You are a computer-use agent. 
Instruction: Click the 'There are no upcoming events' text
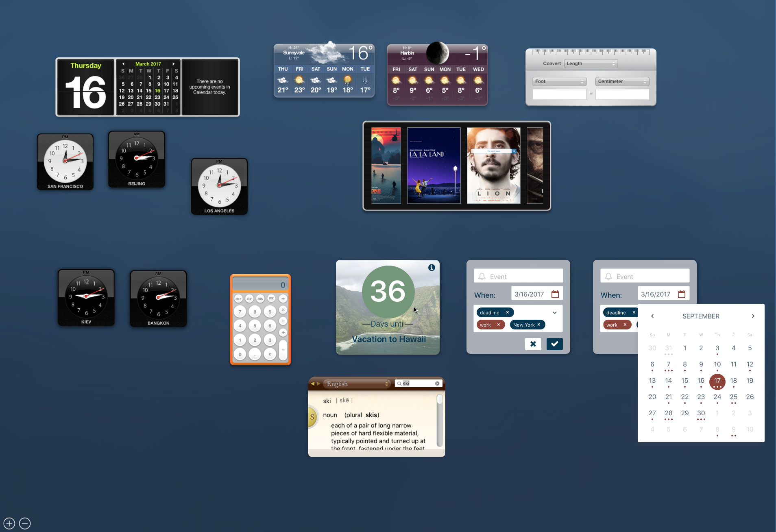209,87
